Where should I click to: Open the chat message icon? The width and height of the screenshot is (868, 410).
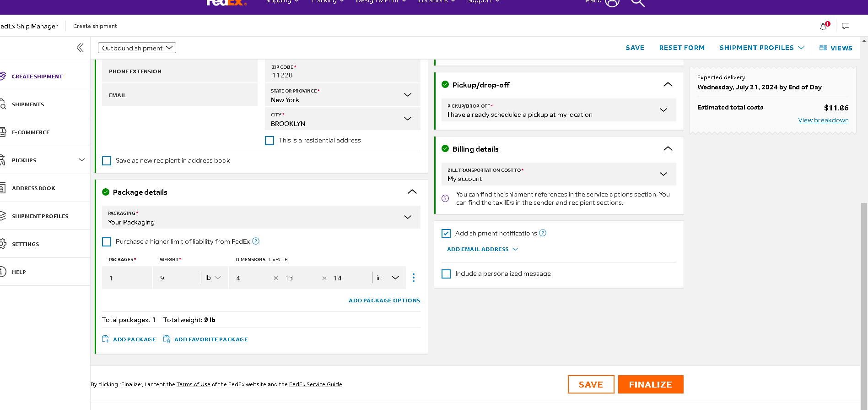(x=846, y=26)
